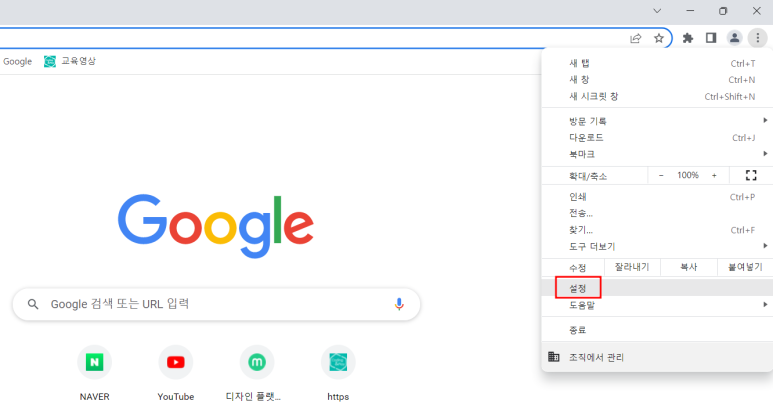Screen dimensions: 773x419
Task: Increase zoom with the plus button
Action: [714, 175]
